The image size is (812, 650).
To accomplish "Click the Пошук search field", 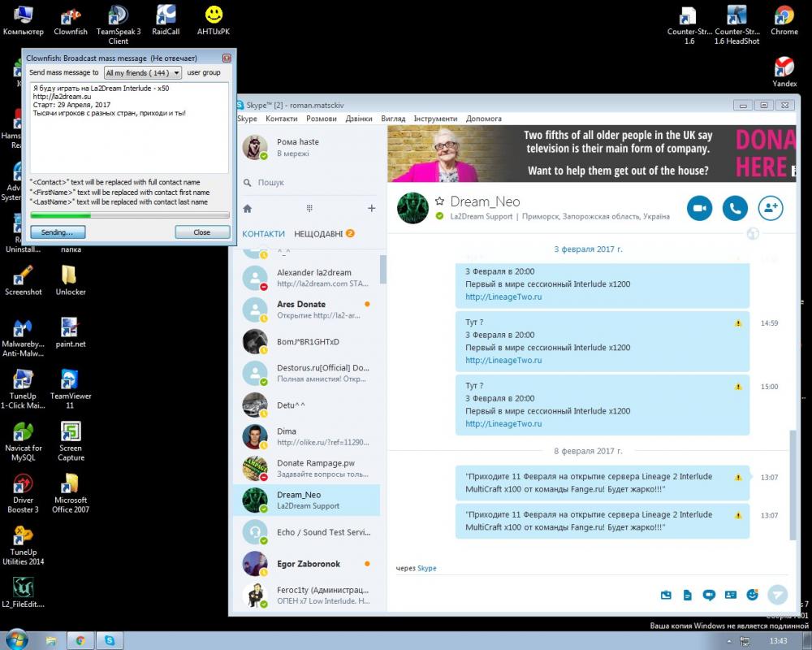I will [309, 183].
